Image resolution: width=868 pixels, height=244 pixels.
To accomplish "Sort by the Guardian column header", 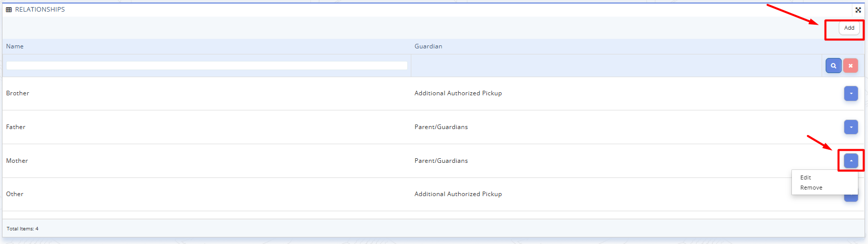I will point(428,46).
